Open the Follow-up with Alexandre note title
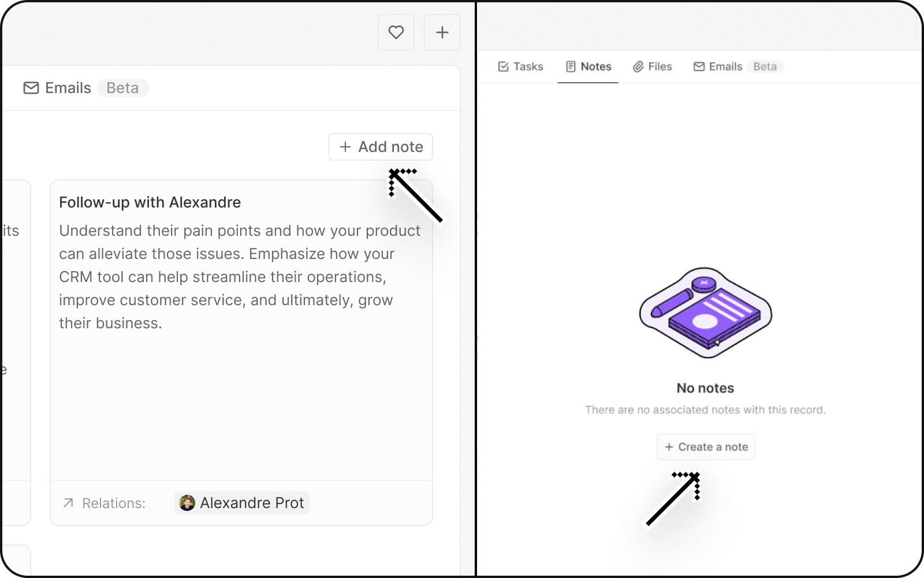 150,202
